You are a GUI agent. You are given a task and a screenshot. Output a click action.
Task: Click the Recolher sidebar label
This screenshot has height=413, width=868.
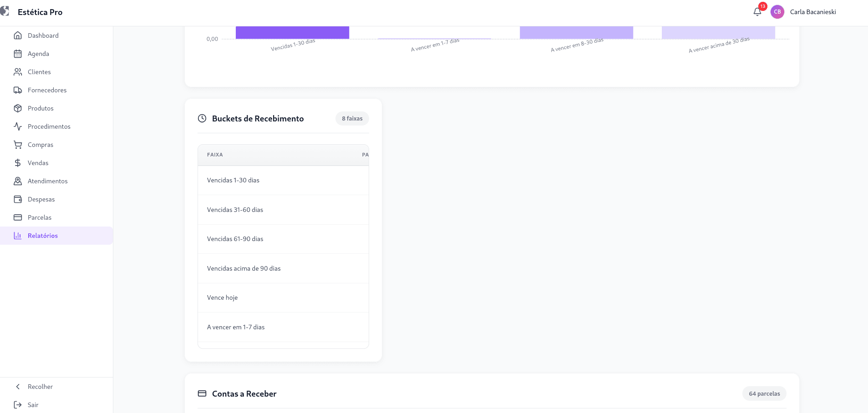click(x=40, y=387)
